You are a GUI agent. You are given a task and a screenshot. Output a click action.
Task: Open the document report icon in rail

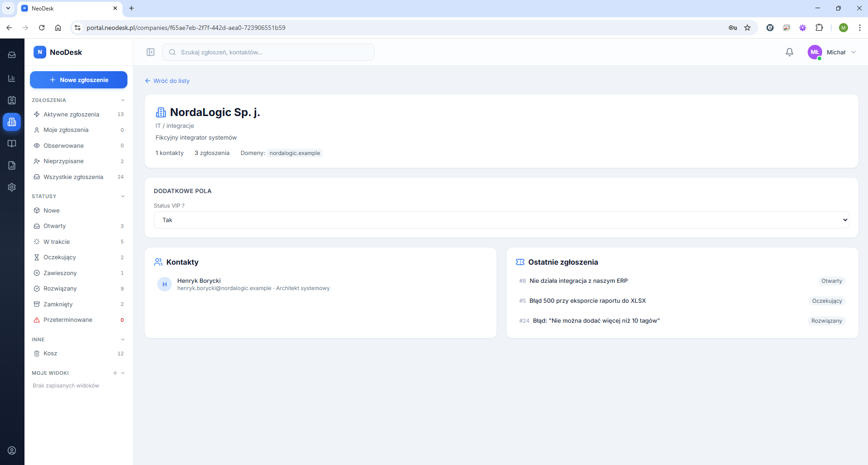coord(12,165)
